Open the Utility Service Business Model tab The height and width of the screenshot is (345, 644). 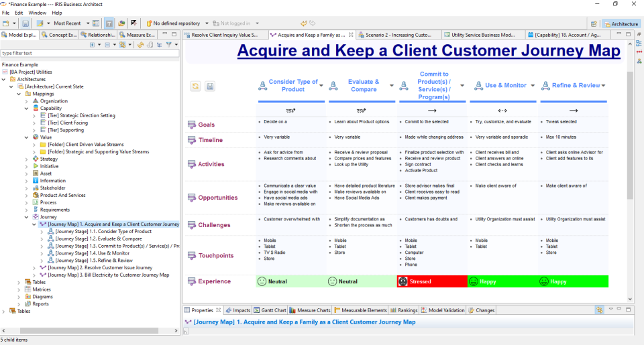(x=482, y=35)
